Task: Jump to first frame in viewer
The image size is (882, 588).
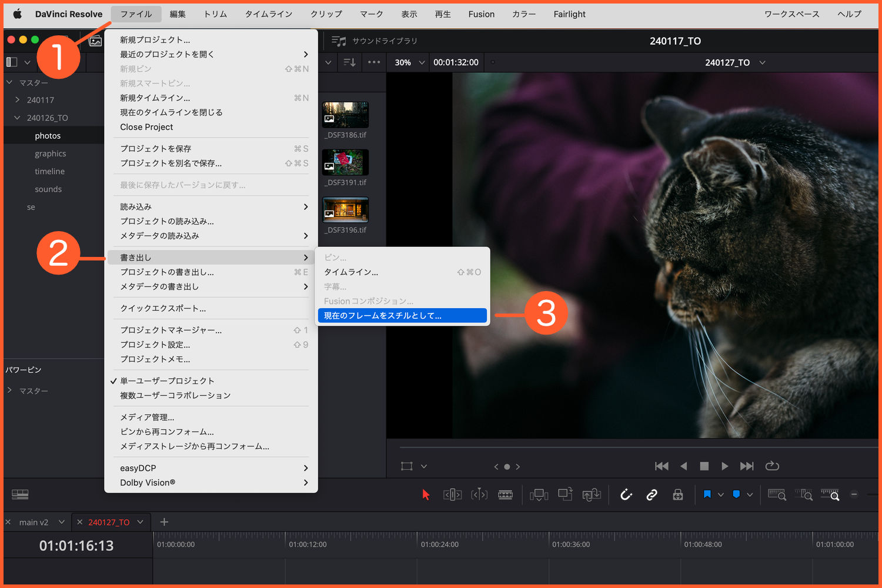Action: click(661, 466)
